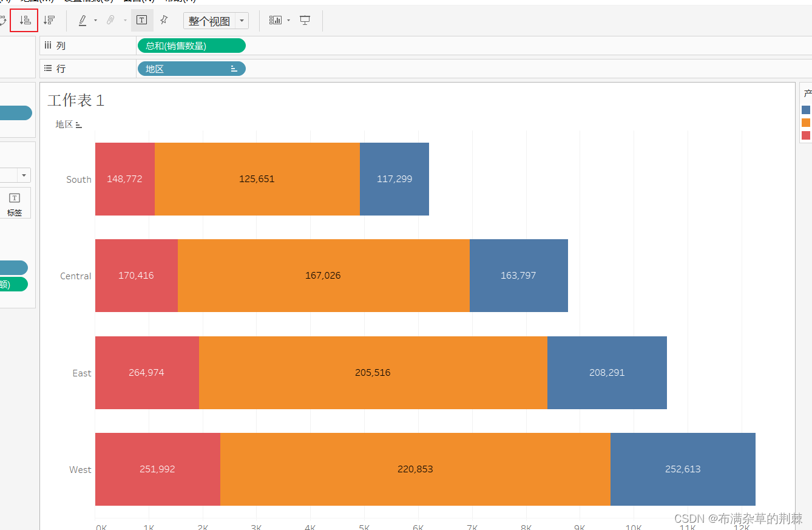Select the East row label

tap(82, 373)
